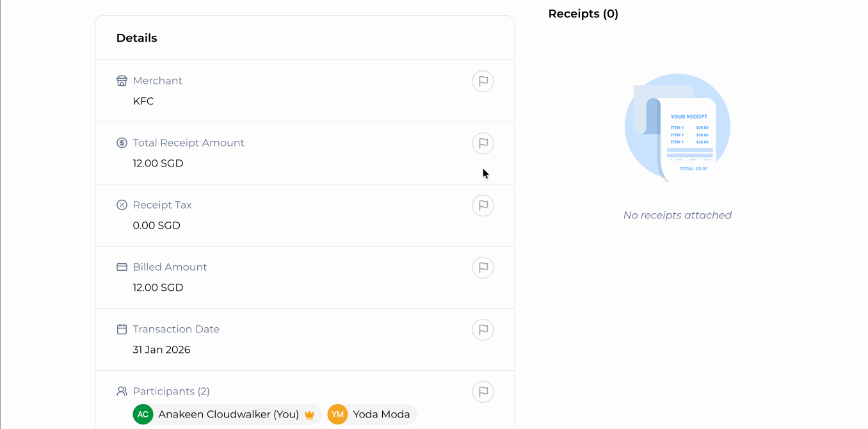Click the crown icon next to Anakeen
The height and width of the screenshot is (429, 868).
point(310,415)
